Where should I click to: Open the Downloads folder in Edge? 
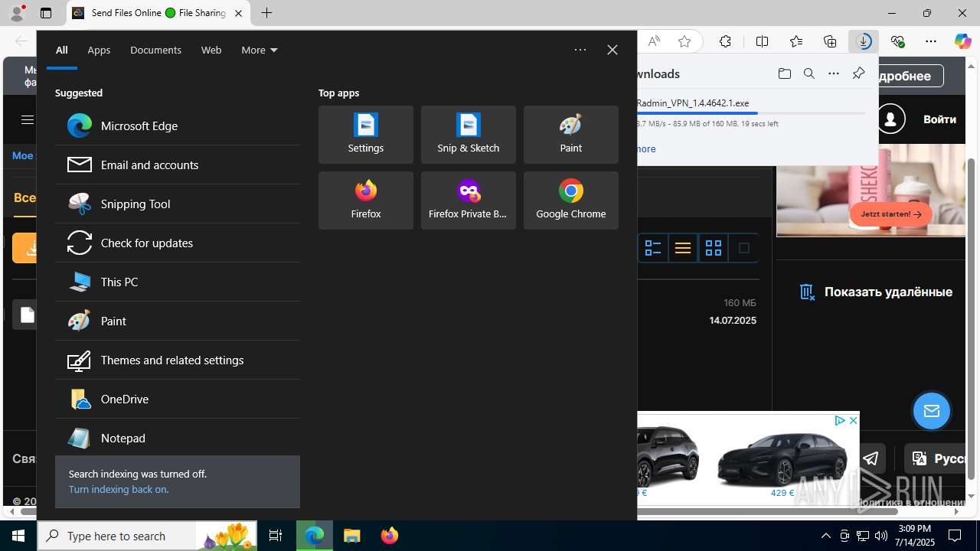[785, 73]
